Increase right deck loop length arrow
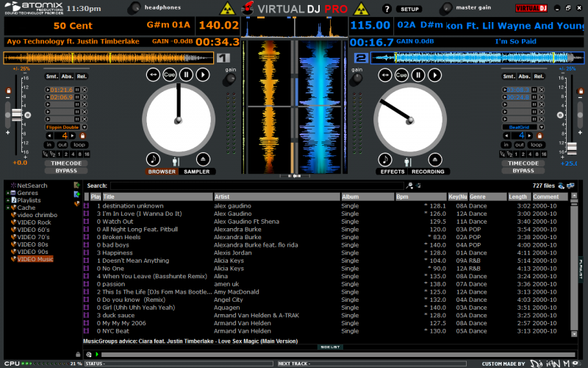 (x=529, y=135)
